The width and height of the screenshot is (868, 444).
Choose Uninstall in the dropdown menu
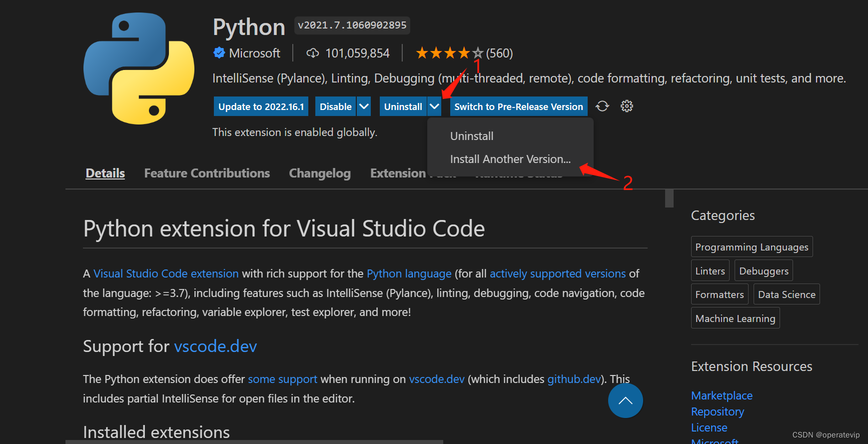471,136
